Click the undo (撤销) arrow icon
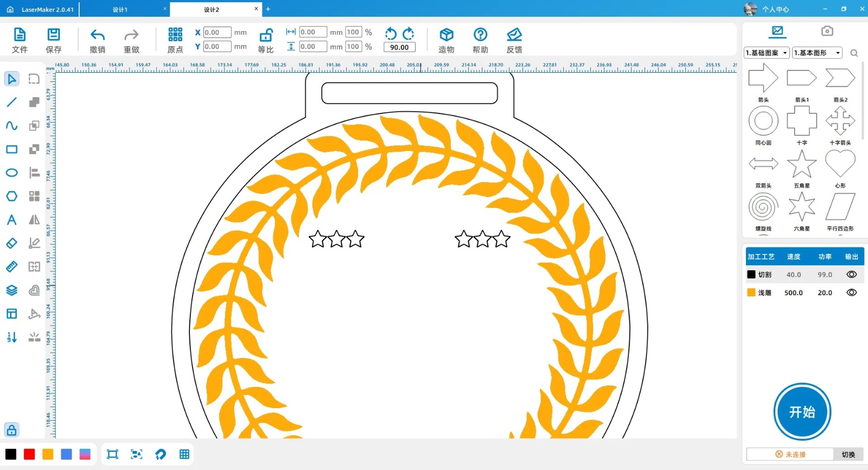Image resolution: width=868 pixels, height=470 pixels. (97, 35)
